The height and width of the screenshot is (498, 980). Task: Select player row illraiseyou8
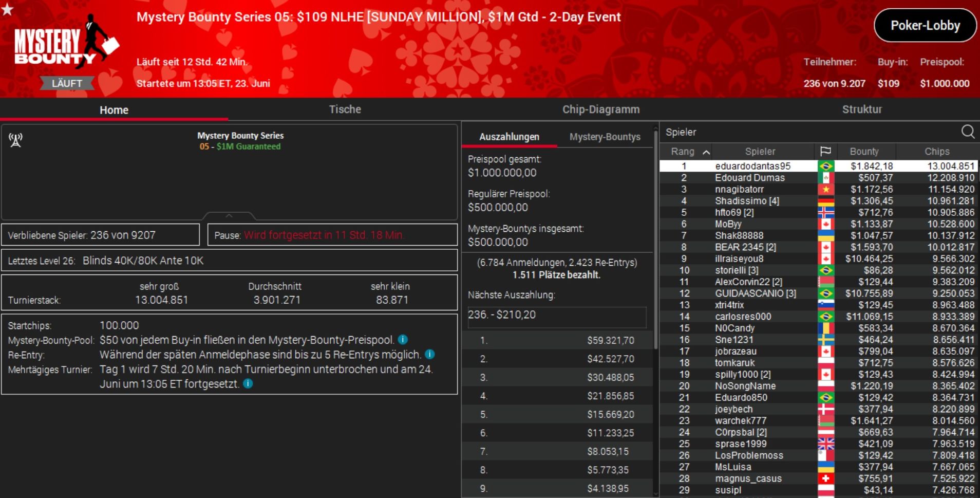tap(819, 259)
